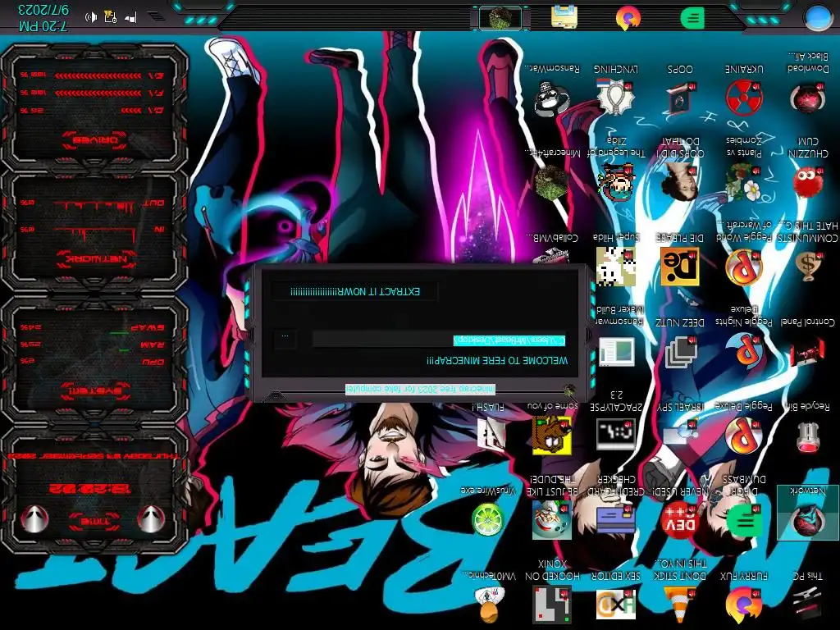The image size is (840, 630).
Task: Click the volume icon in system tray
Action: click(92, 17)
